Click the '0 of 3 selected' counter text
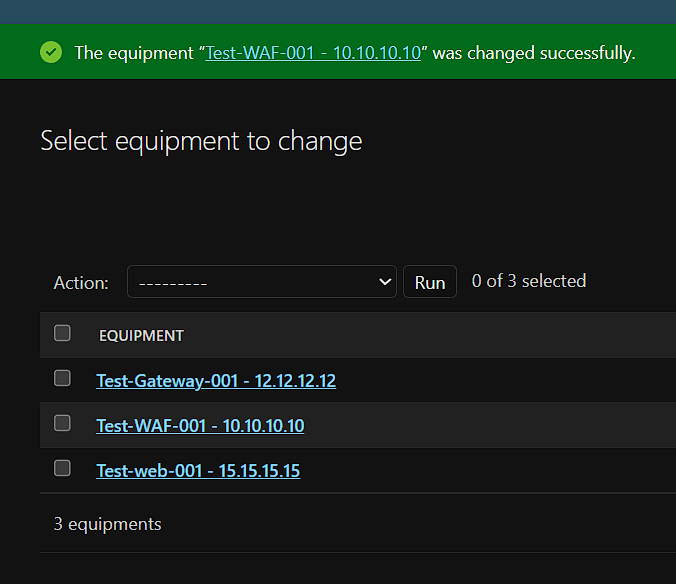Viewport: 676px width, 584px height. pos(529,281)
